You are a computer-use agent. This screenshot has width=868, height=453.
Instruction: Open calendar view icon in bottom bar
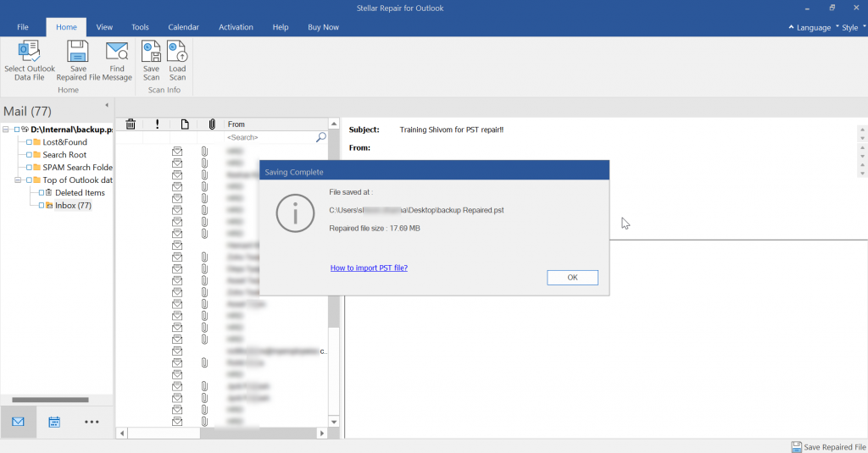pos(54,422)
